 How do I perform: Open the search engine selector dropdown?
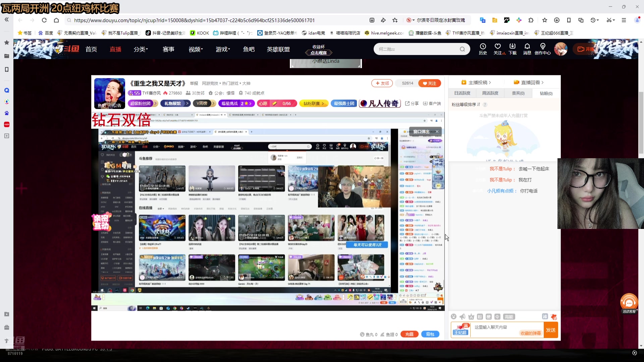pos(411,20)
